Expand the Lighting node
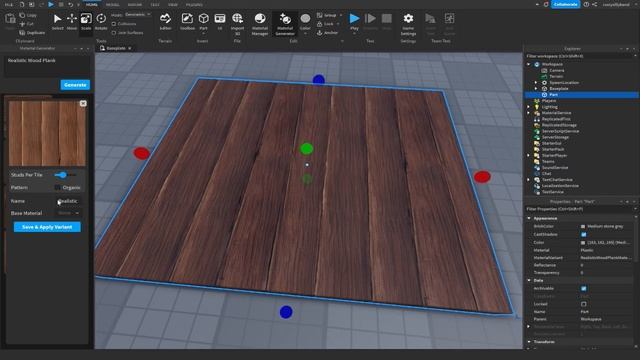Screen dimensions: 640x360 (x=529, y=107)
